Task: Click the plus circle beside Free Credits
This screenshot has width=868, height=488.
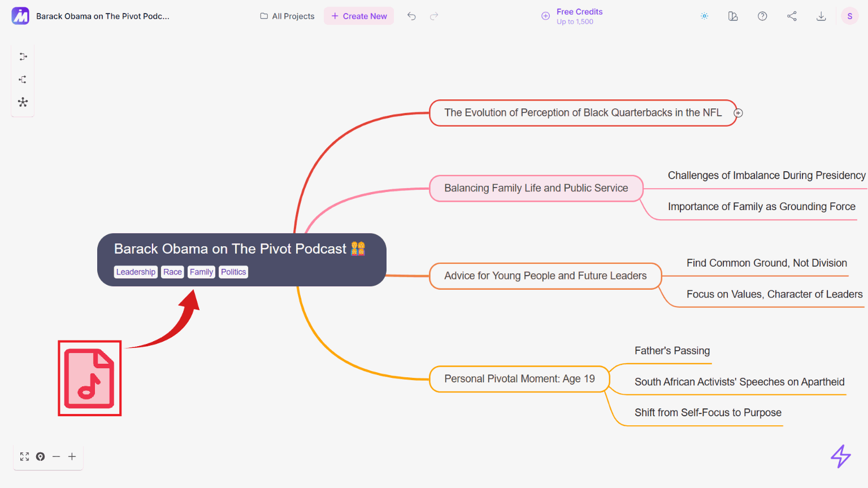Action: [x=545, y=16]
